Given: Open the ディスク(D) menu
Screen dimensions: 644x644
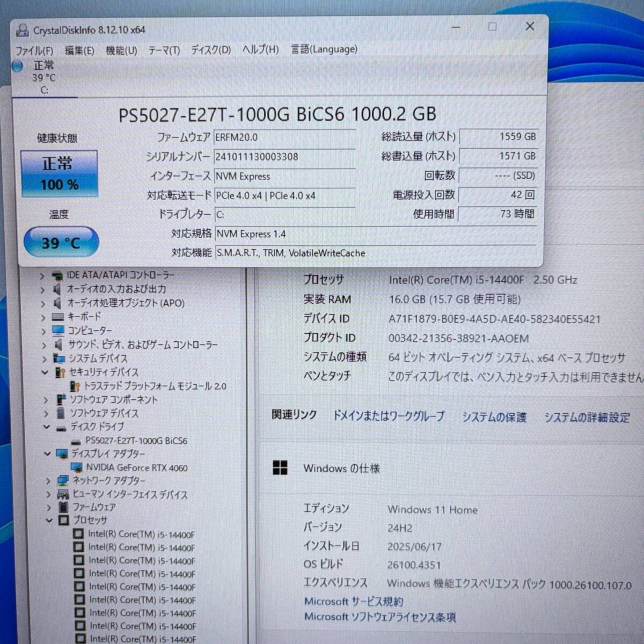Looking at the screenshot, I should coord(211,50).
